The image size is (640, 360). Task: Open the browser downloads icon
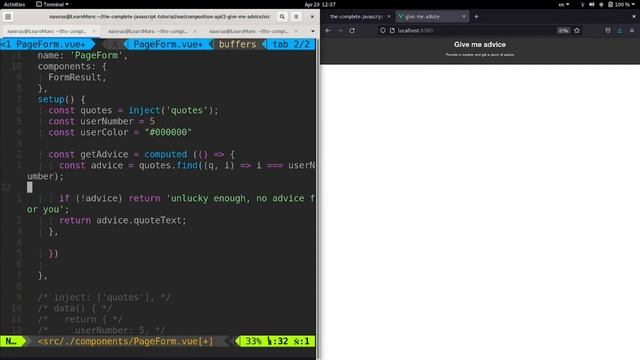coord(620,31)
